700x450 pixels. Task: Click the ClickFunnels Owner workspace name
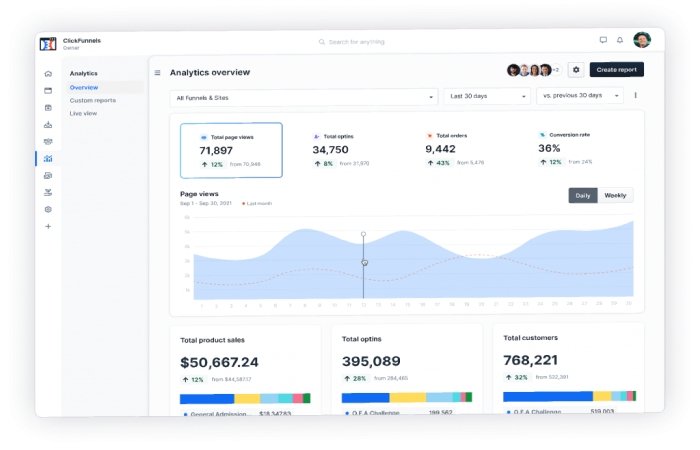[x=82, y=44]
